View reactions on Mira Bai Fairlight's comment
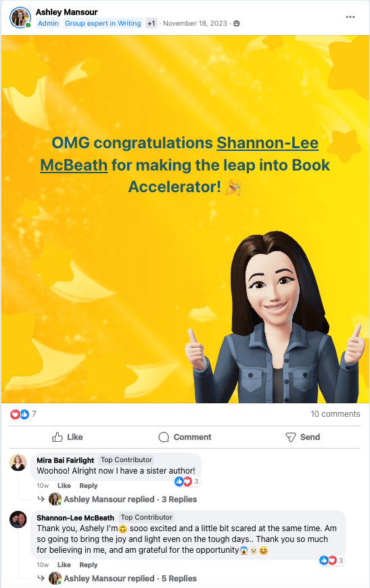 click(187, 481)
